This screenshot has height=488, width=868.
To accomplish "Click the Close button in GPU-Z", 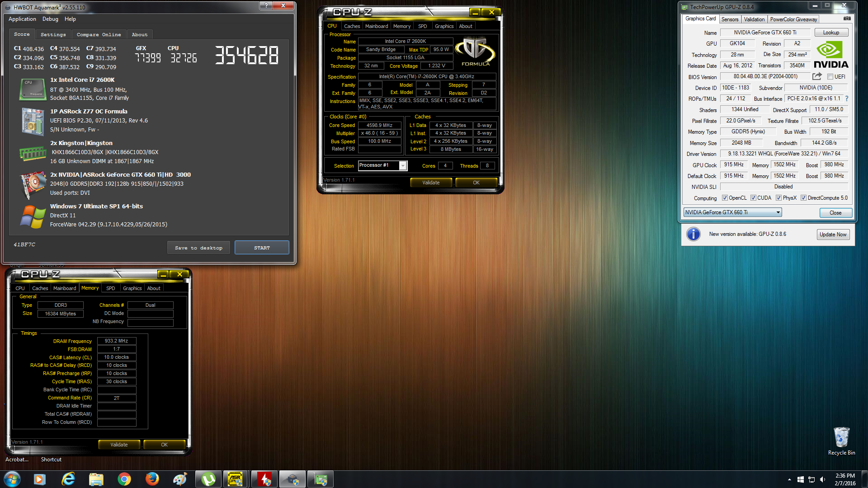I will point(835,213).
